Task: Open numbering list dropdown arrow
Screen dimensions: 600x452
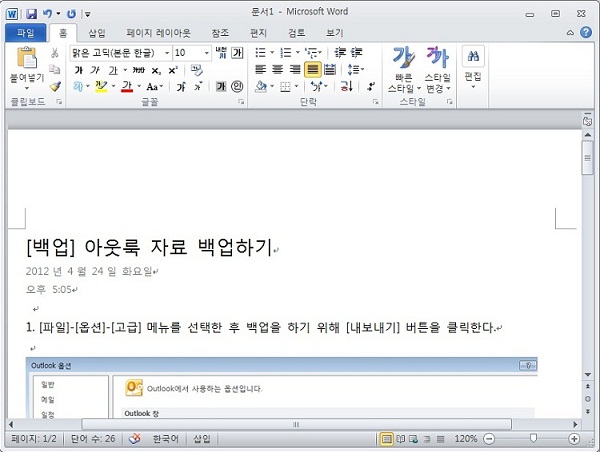Action: point(297,52)
